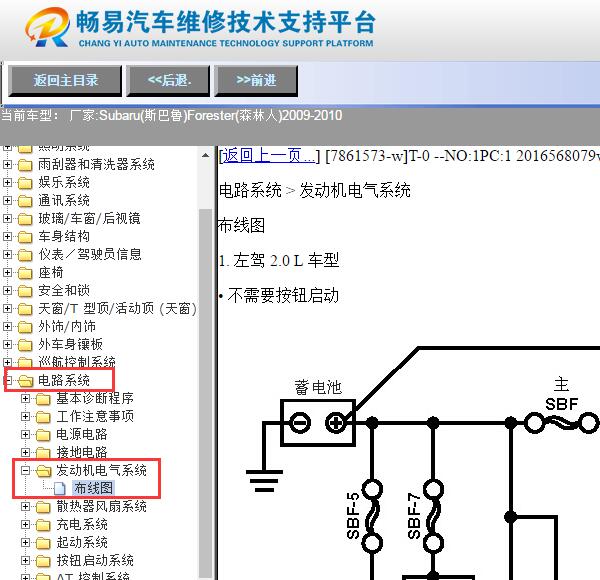Expand the 外饰/内饰 node

[x=7, y=326]
